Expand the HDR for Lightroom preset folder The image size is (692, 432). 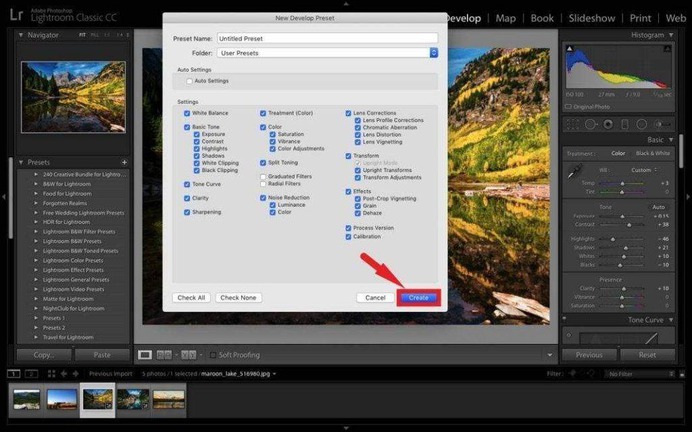pos(36,222)
